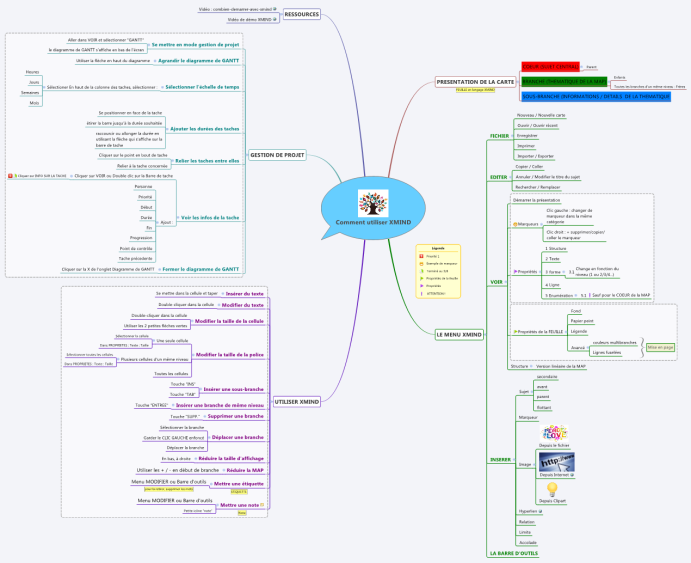This screenshot has height=563, width=691.
Task: Select the EDITER subtopic
Action: 498,177
